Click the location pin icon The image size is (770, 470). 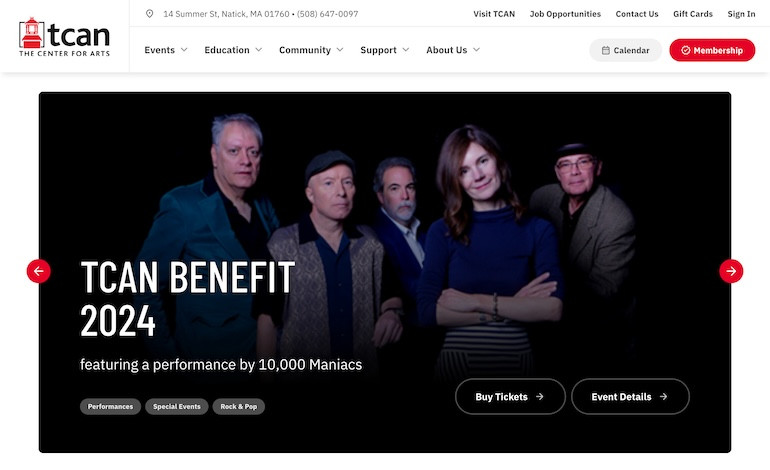coord(150,14)
